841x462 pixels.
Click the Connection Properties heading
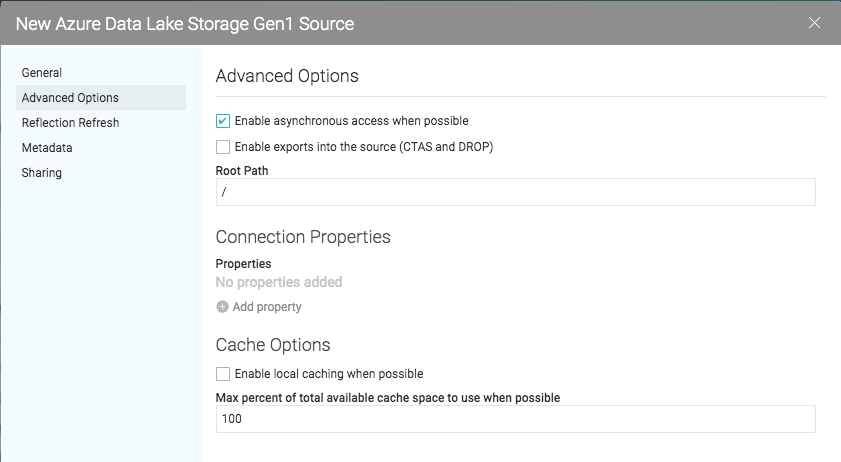(303, 237)
